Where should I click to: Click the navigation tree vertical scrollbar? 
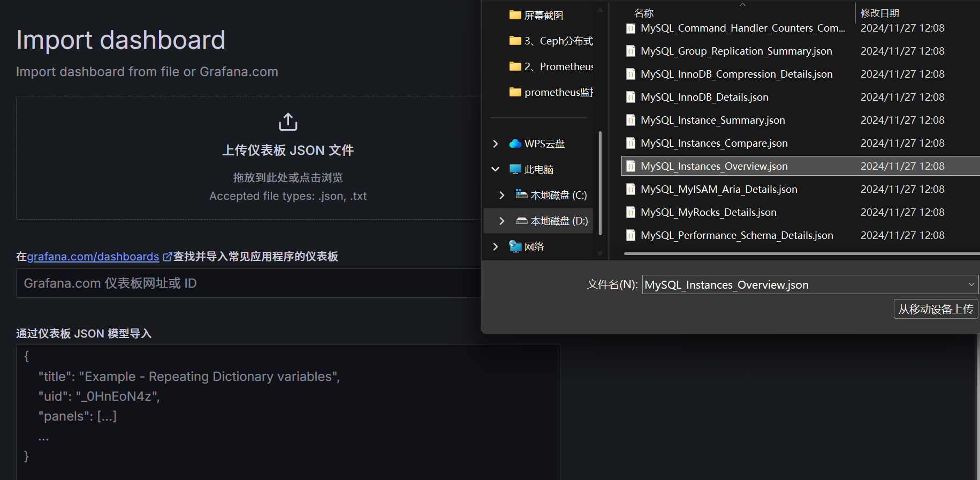coord(600,183)
